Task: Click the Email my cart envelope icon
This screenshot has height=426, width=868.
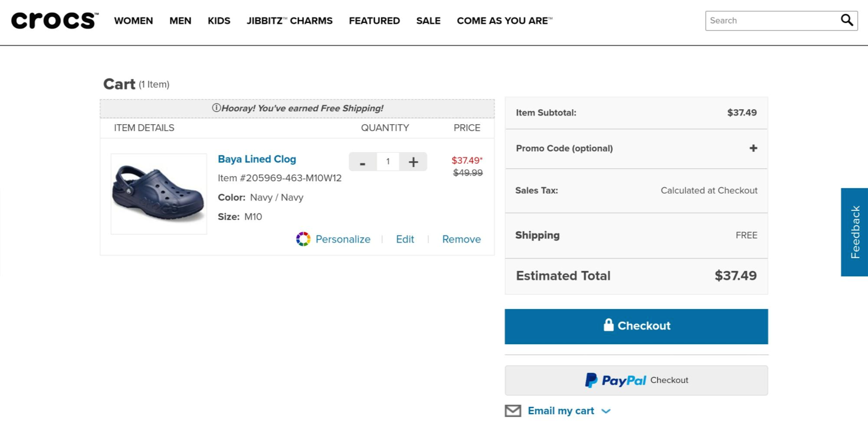Action: pos(513,411)
